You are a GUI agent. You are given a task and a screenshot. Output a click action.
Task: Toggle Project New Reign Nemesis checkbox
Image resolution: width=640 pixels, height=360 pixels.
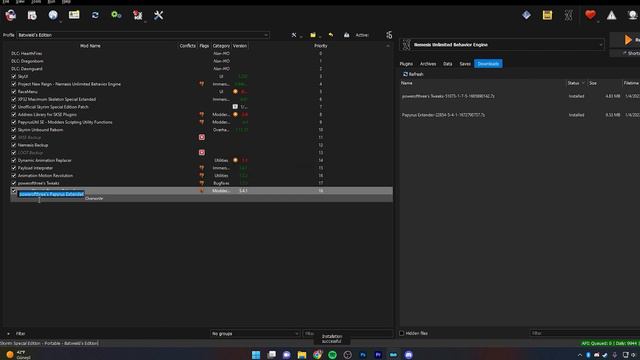tap(14, 84)
